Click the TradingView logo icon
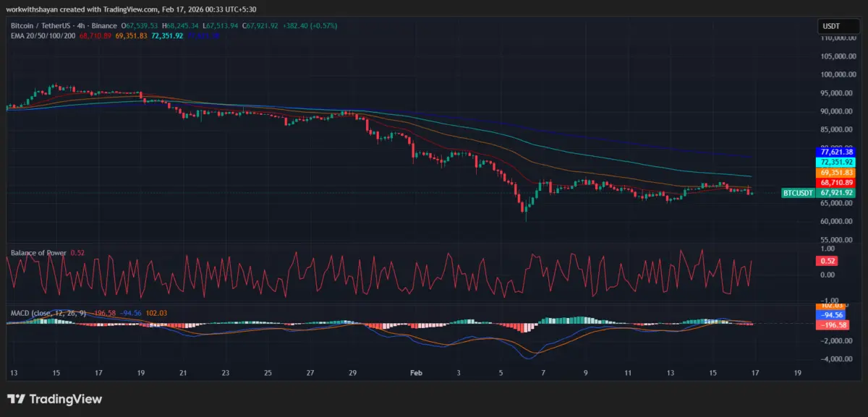Image resolution: width=868 pixels, height=417 pixels. point(16,399)
